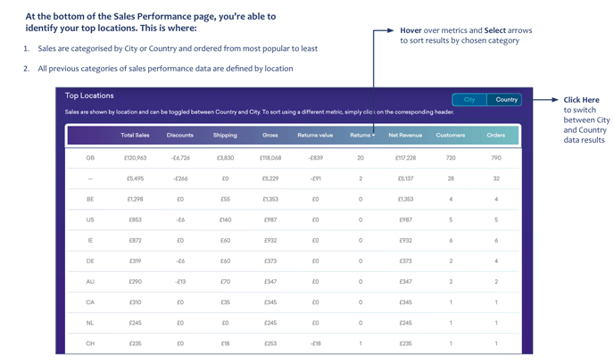The image size is (614, 364).
Task: Click the Returns sort arrow icon
Action: [x=373, y=136]
